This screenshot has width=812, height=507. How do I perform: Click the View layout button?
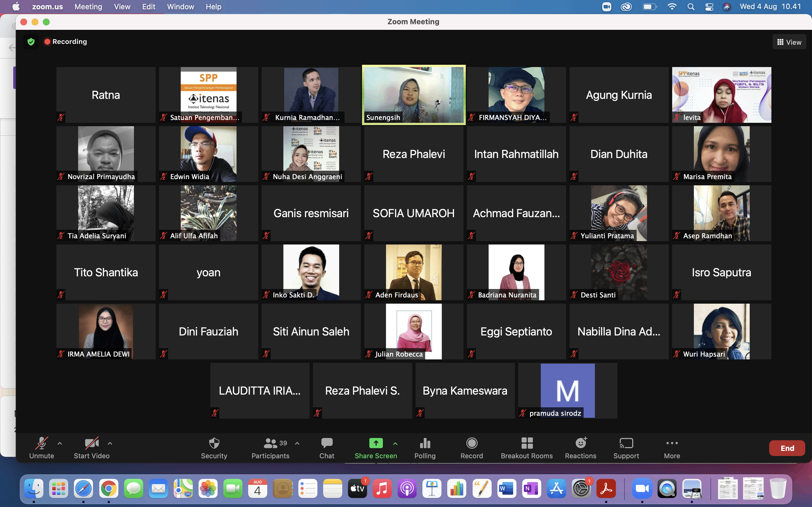coord(789,42)
